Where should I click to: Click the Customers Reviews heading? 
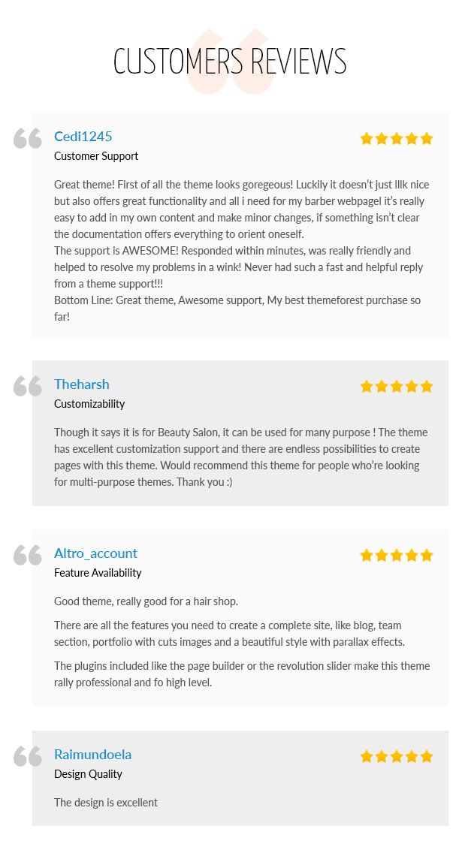tap(230, 62)
